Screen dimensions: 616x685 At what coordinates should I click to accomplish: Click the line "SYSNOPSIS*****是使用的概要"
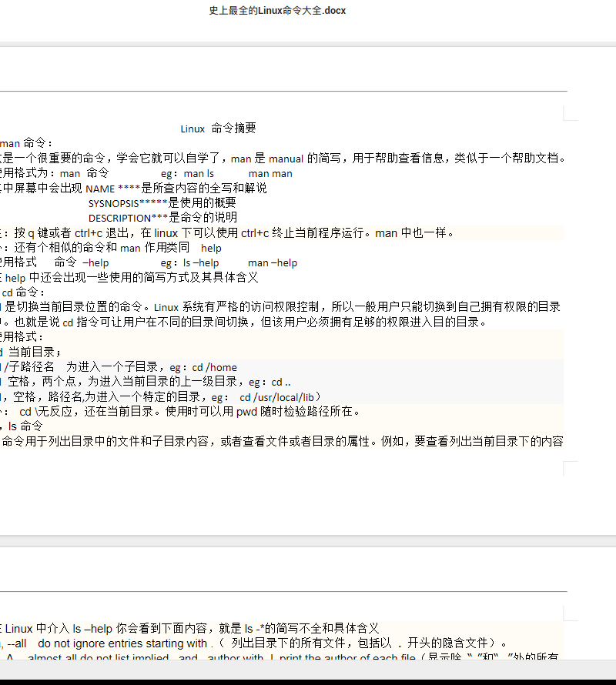[162, 203]
